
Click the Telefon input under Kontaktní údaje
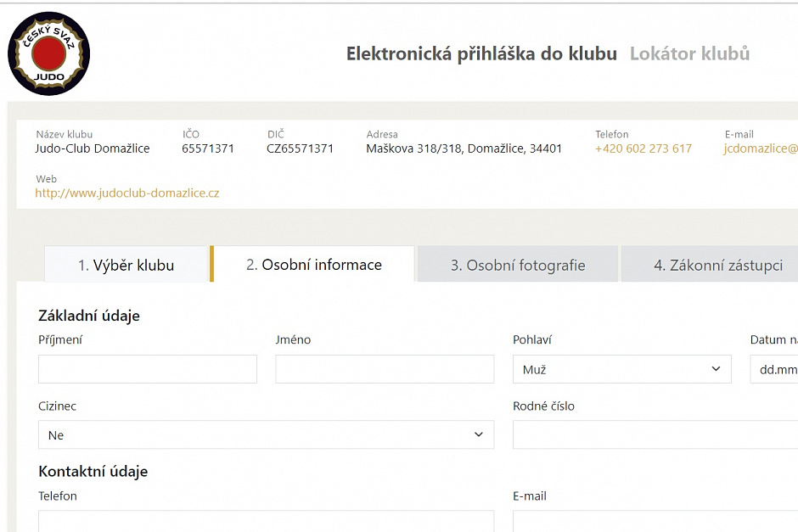[267, 521]
